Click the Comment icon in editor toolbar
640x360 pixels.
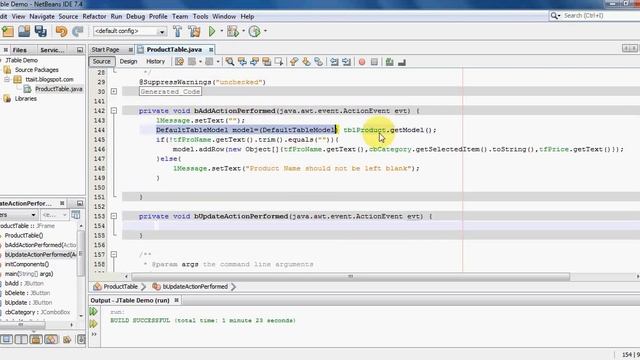(x=389, y=62)
